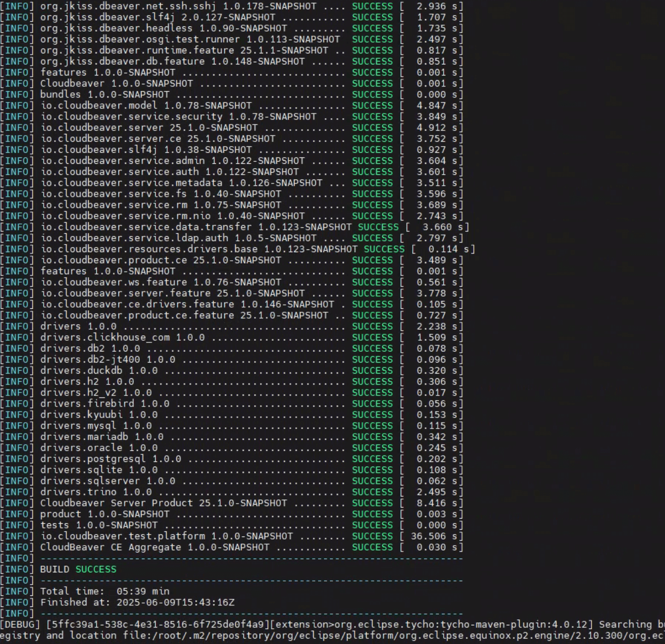Viewport: 665px width, 644px height.
Task: Click 'io.cloudbeaver.server.feature 25.1.0-SNAPSHOT' line
Action: (x=231, y=293)
